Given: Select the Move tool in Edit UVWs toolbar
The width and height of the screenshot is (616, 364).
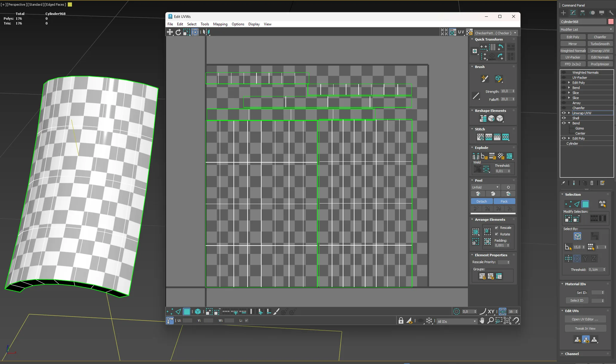Looking at the screenshot, I should coord(170,32).
